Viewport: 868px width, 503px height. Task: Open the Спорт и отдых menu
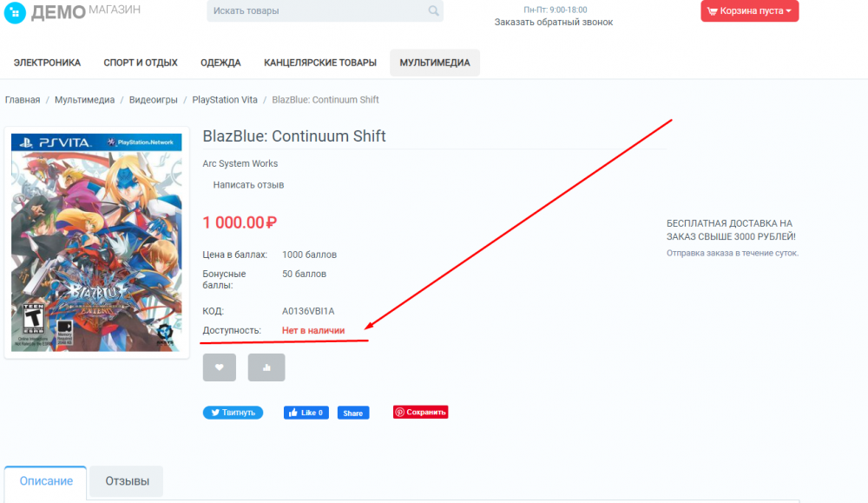pyautogui.click(x=141, y=63)
